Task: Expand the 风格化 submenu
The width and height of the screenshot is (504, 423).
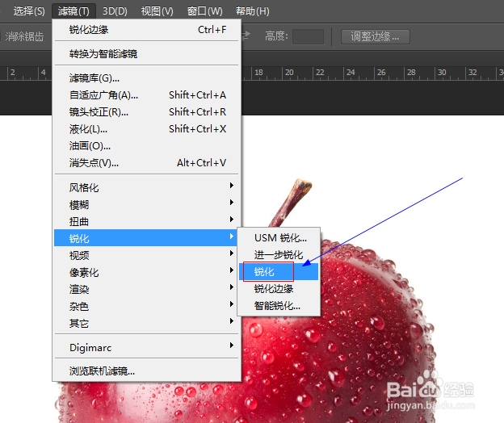Action: (146, 187)
